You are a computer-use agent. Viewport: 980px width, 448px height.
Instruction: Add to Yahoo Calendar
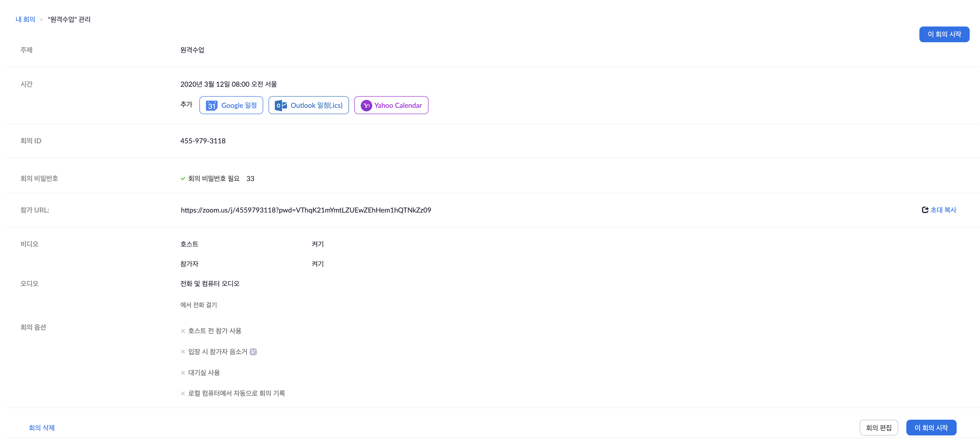click(398, 105)
